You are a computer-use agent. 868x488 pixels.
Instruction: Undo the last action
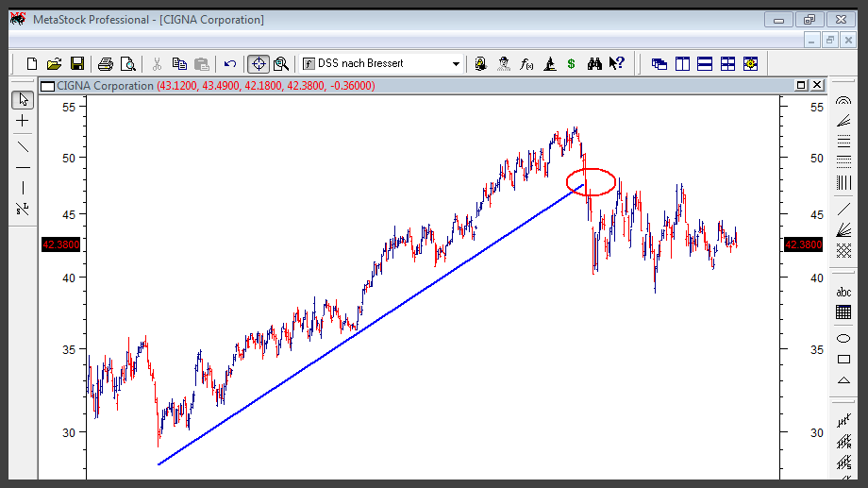(230, 64)
